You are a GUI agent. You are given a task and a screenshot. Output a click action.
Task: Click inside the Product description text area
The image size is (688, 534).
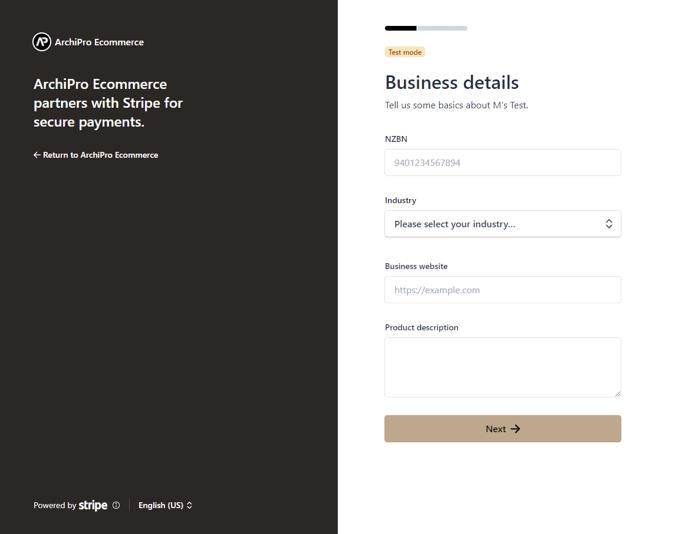503,367
